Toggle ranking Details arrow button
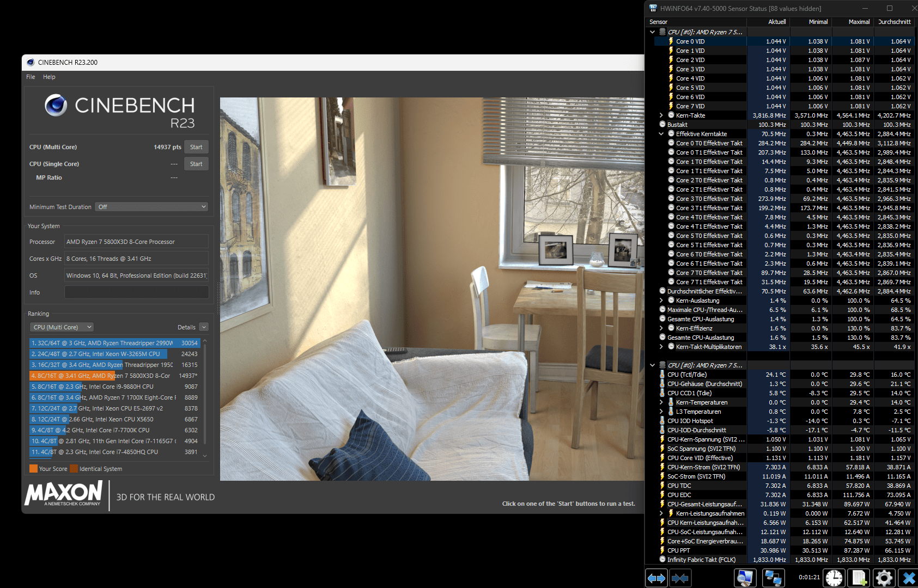918x588 pixels. pyautogui.click(x=204, y=327)
